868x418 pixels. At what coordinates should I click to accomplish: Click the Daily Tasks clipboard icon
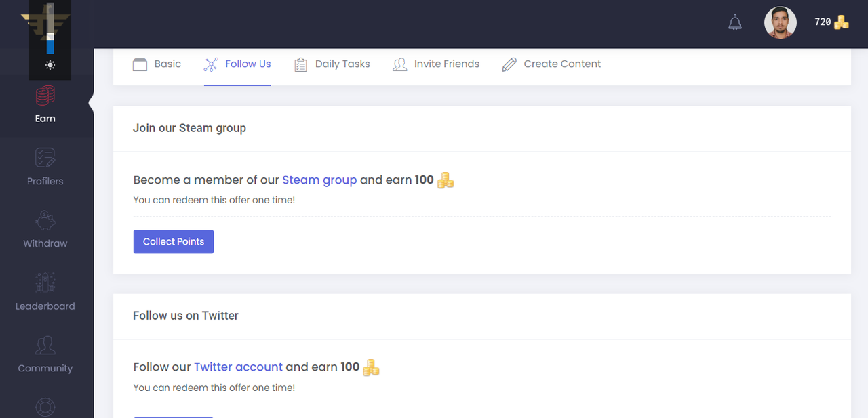[x=300, y=64]
